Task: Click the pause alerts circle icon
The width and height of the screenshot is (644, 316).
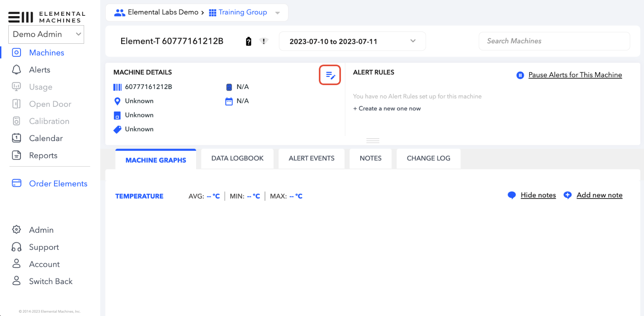Action: point(520,75)
